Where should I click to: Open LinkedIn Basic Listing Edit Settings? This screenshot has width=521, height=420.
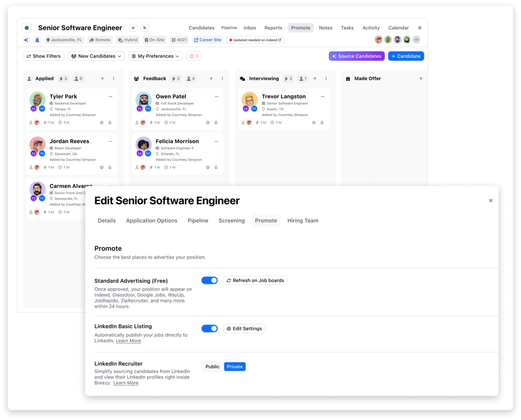[244, 329]
